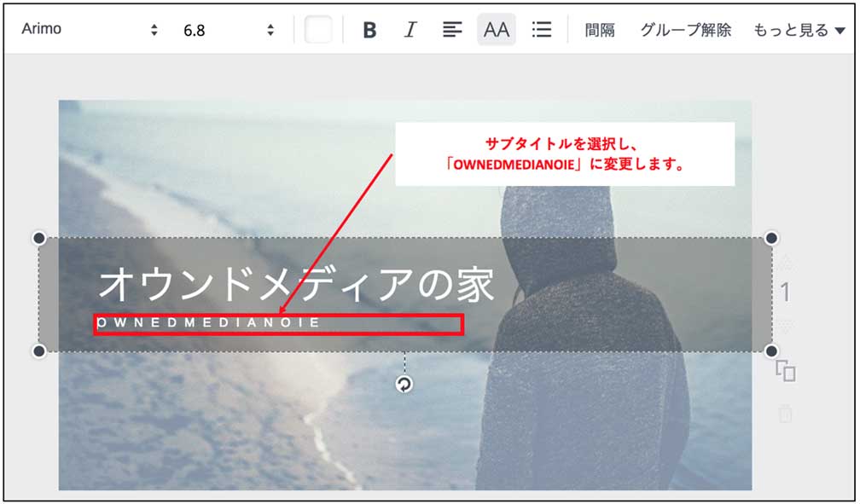The image size is (860, 504).
Task: Toggle italic text formatting
Action: [410, 30]
